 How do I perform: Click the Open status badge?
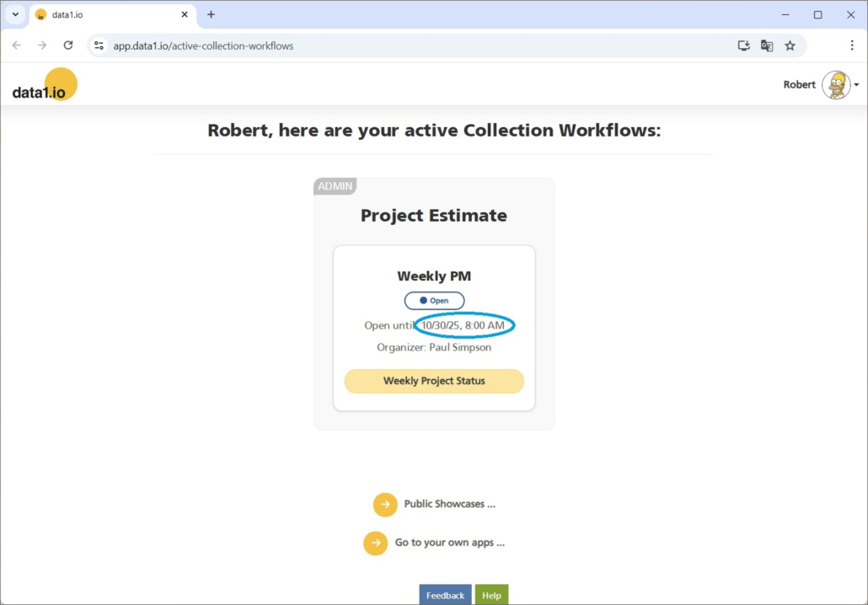(x=434, y=301)
